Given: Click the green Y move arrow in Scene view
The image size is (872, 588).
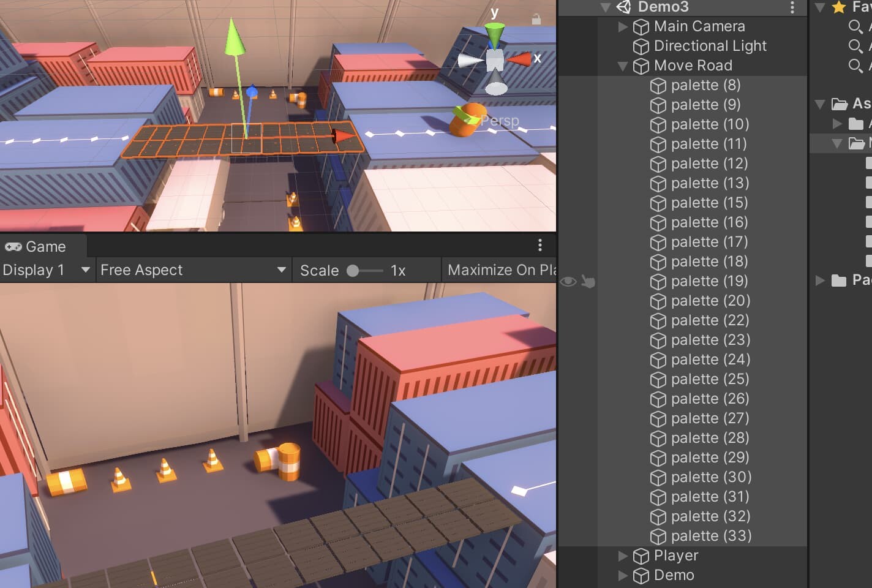Looking at the screenshot, I should click(x=235, y=38).
